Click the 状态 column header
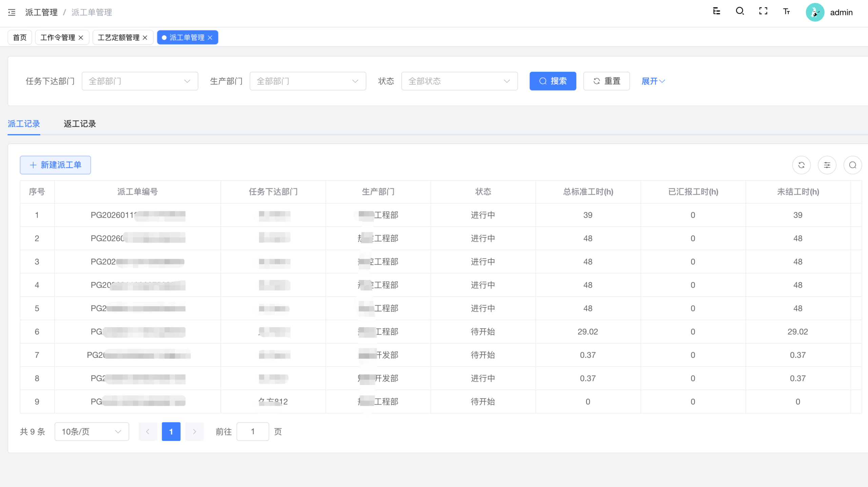This screenshot has width=868, height=487. click(483, 192)
